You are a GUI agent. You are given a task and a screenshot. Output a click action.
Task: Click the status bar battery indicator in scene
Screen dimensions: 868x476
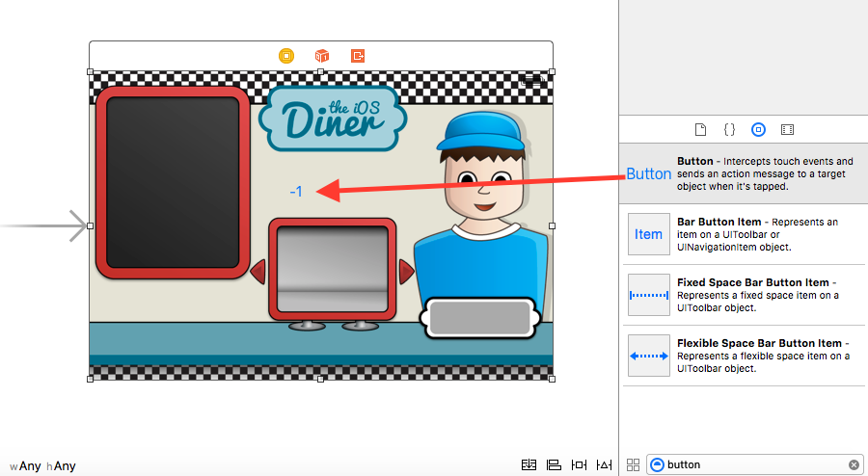532,80
